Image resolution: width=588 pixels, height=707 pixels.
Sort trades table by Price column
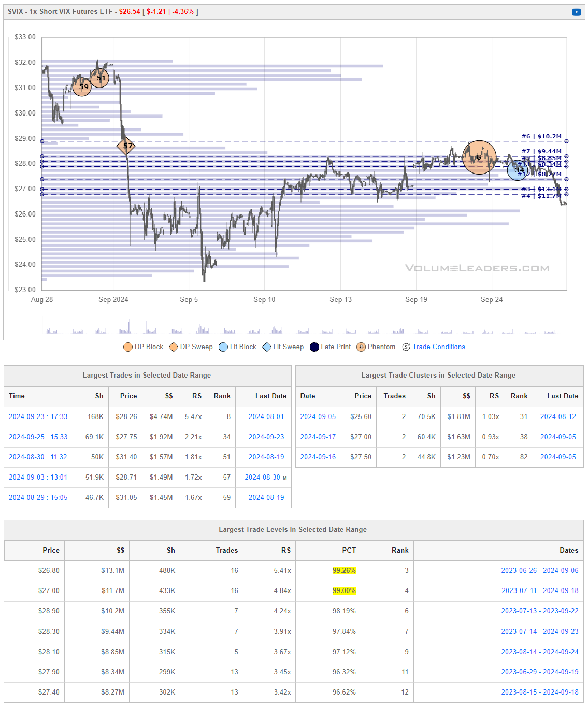[x=128, y=396]
